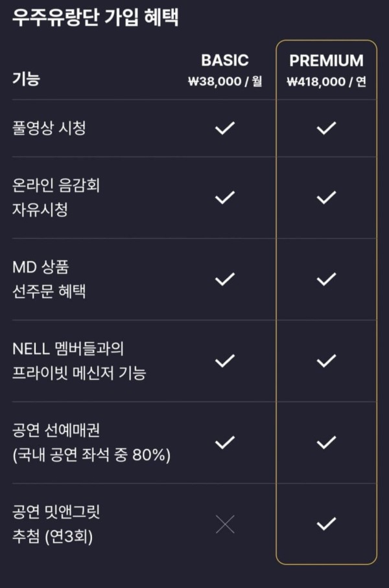Click the ₩418,000 / 연 price
The image size is (389, 588).
326,82
